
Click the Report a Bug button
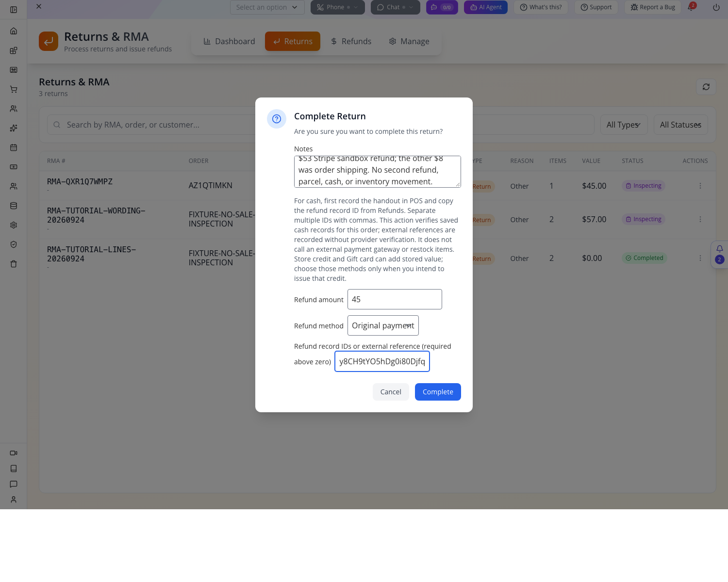tap(653, 7)
